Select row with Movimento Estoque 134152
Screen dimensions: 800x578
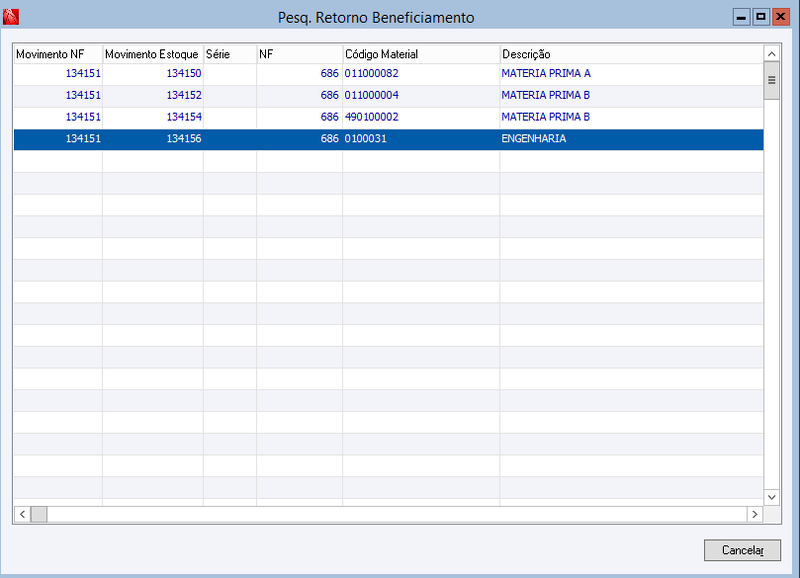[x=388, y=95]
